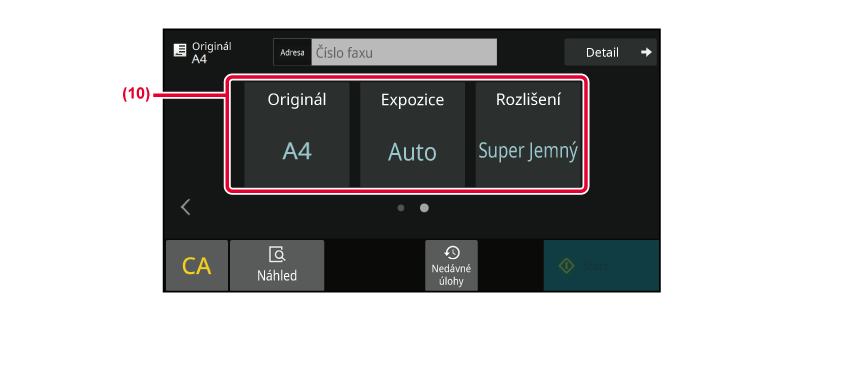Click the Super Jemný resolution value

click(528, 151)
